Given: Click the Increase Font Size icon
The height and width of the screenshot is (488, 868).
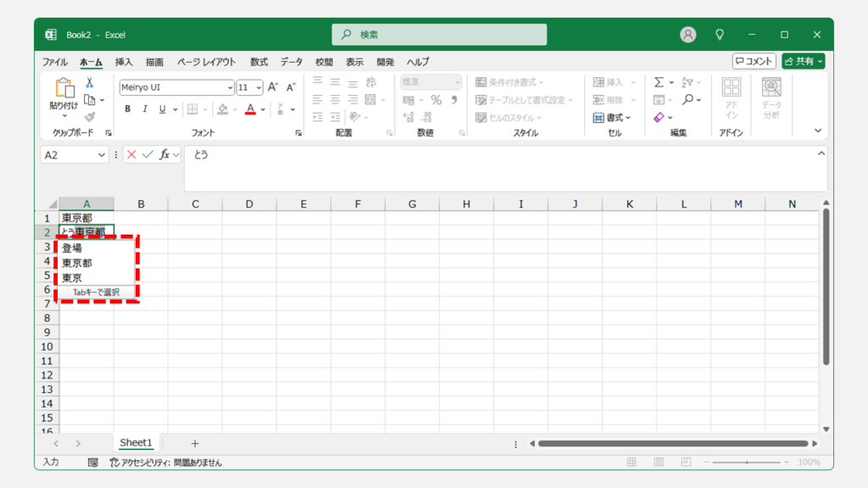Looking at the screenshot, I should click(273, 87).
